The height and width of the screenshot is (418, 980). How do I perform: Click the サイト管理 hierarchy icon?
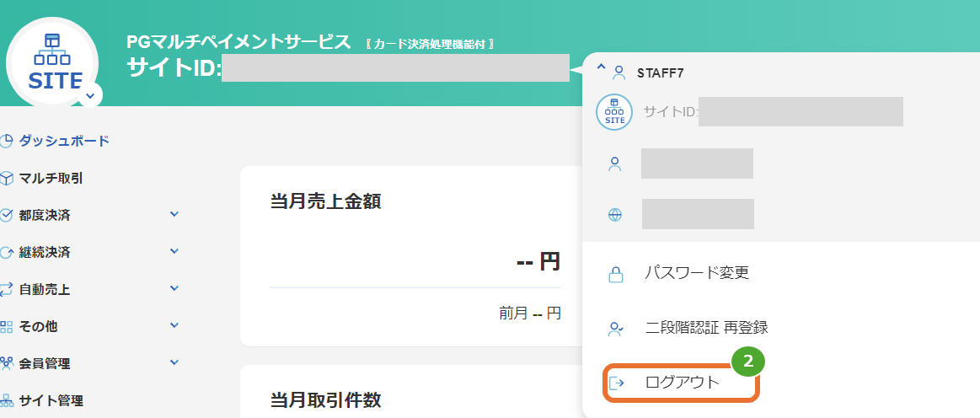(x=7, y=399)
